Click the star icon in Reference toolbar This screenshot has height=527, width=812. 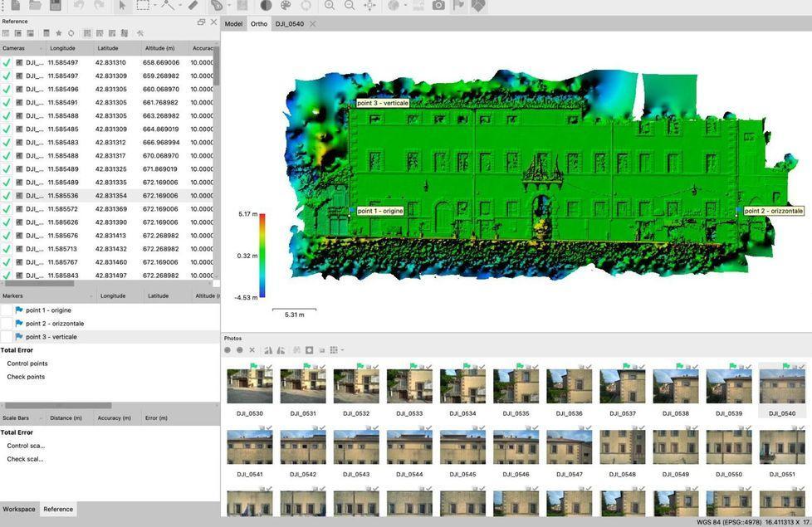[58, 33]
